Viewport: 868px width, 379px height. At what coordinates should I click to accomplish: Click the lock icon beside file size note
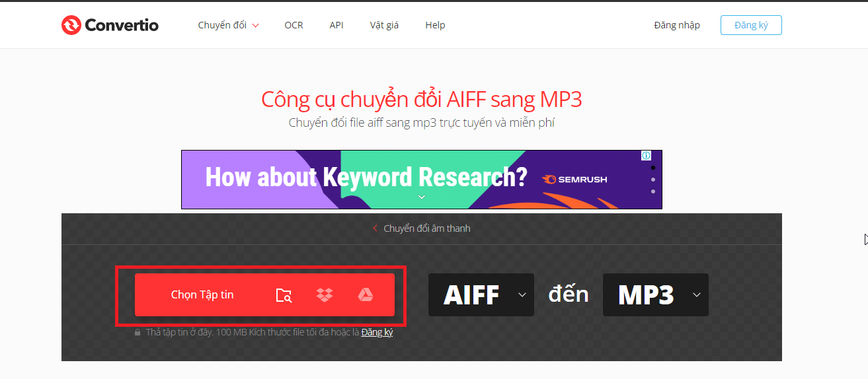tap(138, 333)
